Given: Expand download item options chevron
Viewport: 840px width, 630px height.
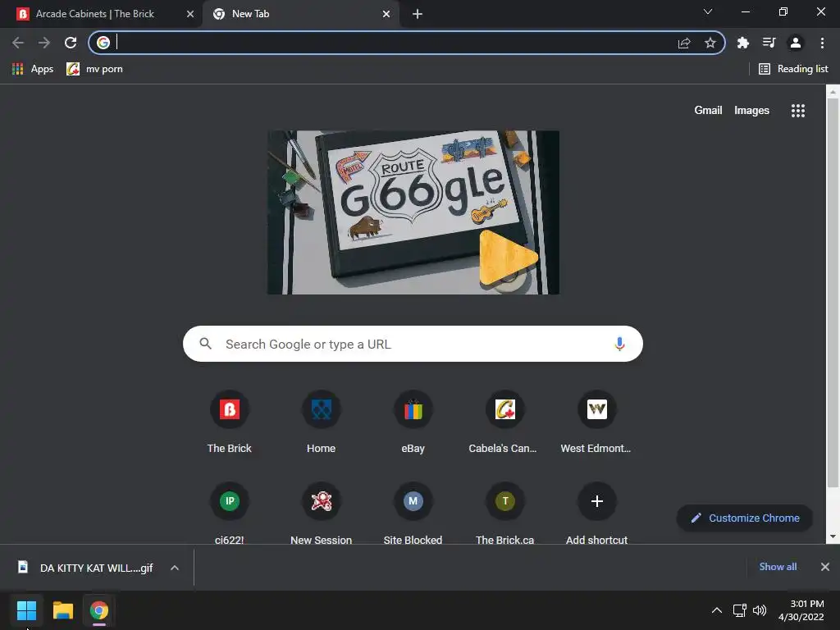Looking at the screenshot, I should click(175, 568).
